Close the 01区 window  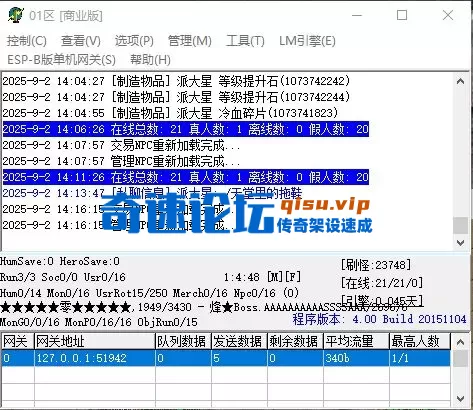point(448,15)
